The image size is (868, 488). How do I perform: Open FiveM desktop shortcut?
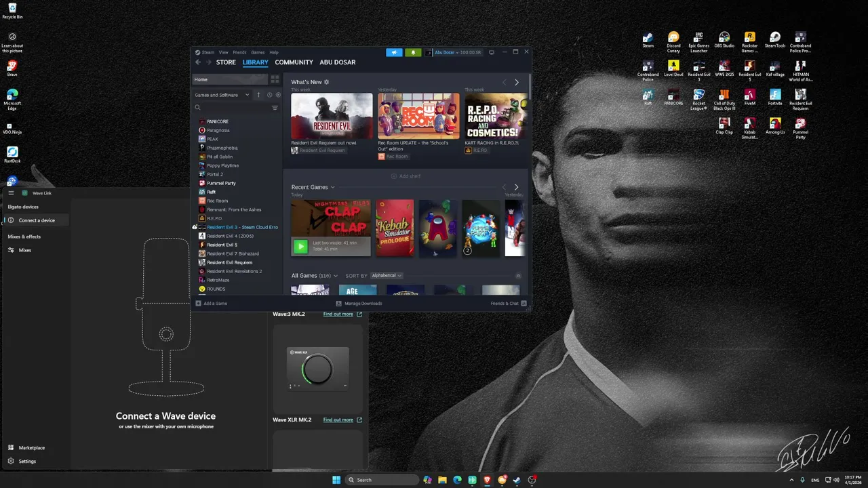click(749, 97)
